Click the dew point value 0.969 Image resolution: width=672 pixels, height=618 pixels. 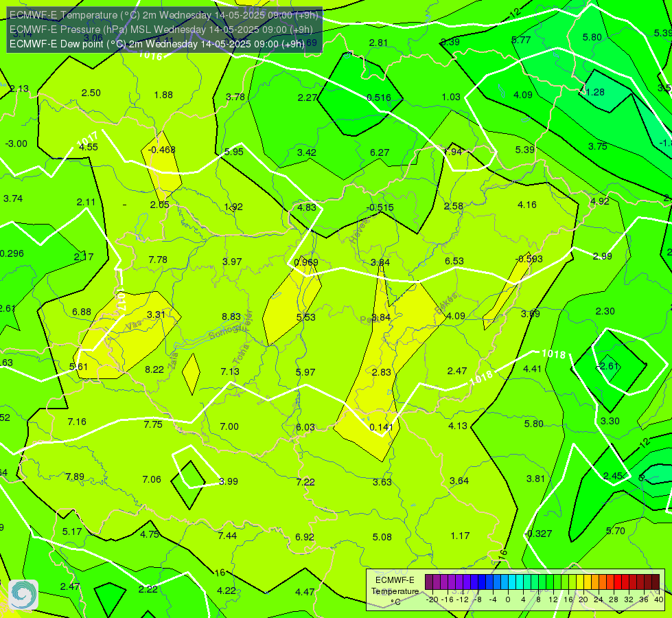tap(306, 262)
